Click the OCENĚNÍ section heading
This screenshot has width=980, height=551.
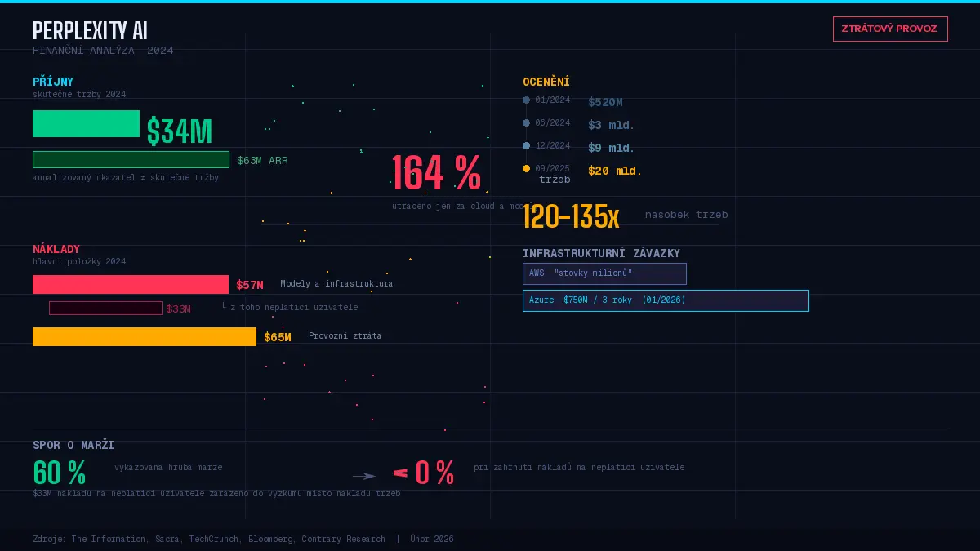click(546, 82)
